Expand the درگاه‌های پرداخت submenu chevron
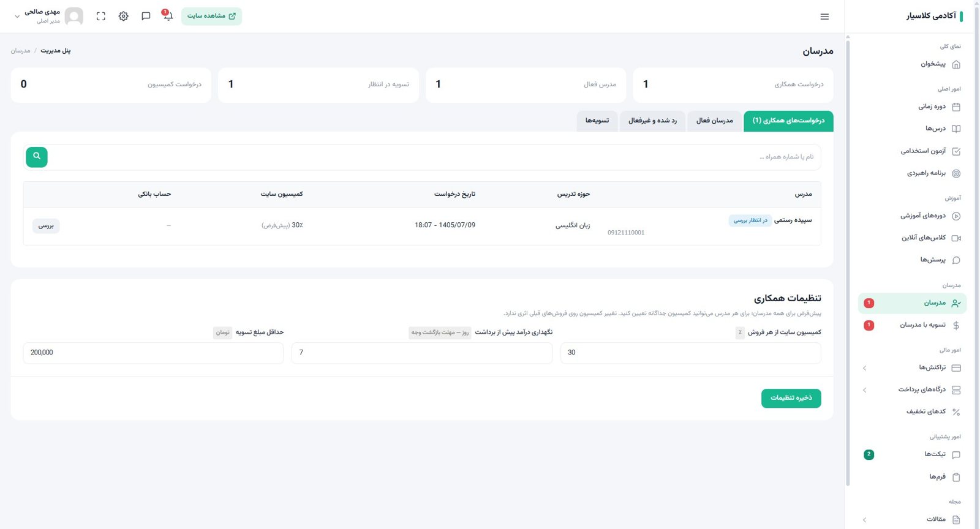980x529 pixels. point(864,390)
